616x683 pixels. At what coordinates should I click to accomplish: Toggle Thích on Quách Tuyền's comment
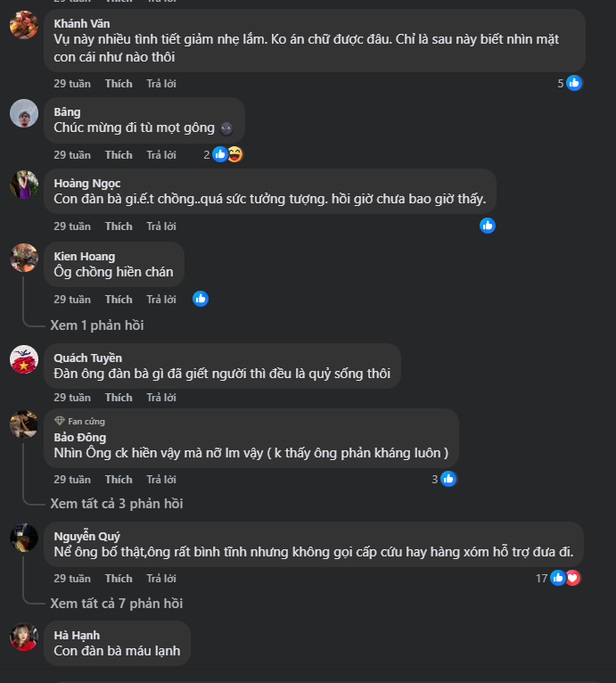click(119, 398)
